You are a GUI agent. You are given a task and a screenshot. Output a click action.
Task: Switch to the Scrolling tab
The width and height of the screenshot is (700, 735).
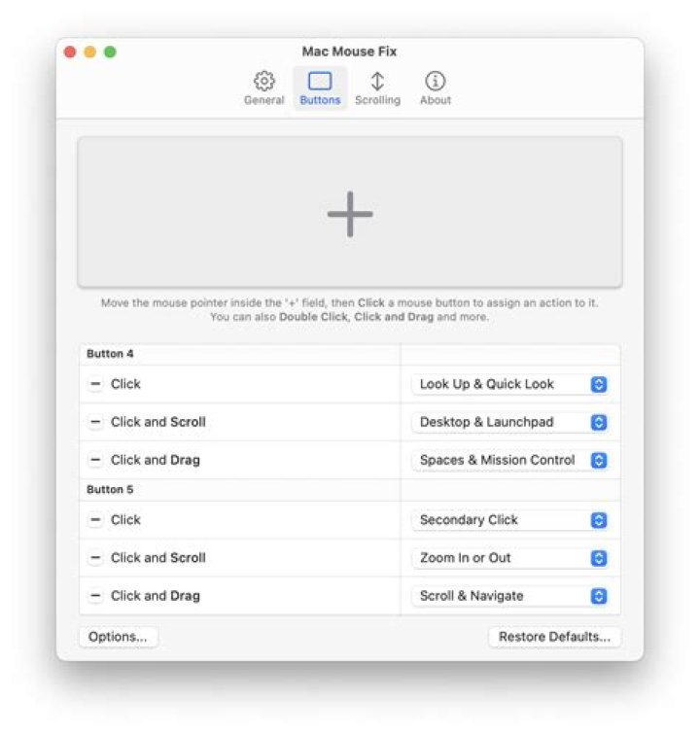tap(377, 88)
